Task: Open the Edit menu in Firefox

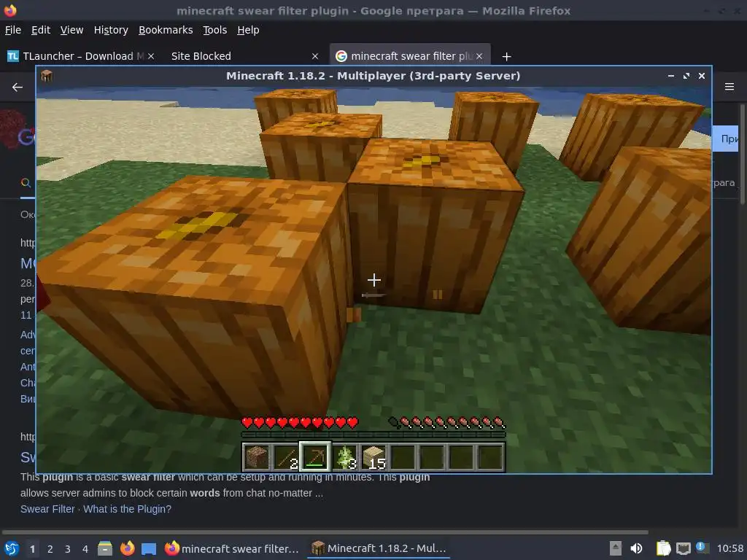Action: coord(41,30)
